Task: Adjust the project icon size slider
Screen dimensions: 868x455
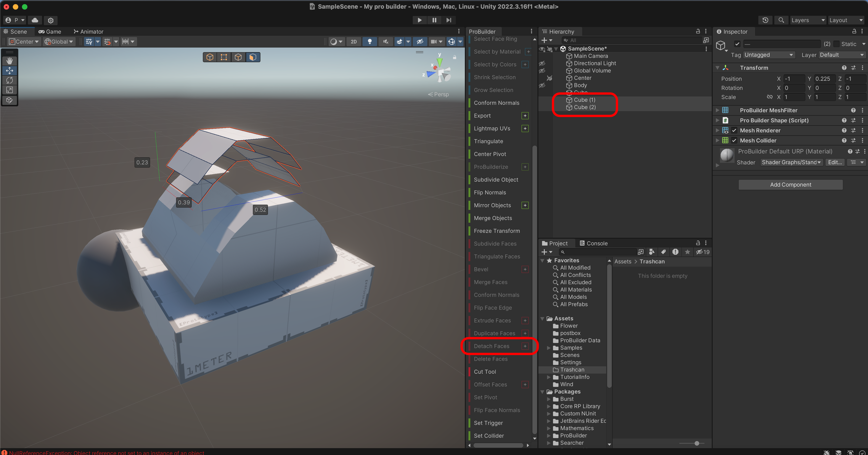Action: click(x=696, y=443)
